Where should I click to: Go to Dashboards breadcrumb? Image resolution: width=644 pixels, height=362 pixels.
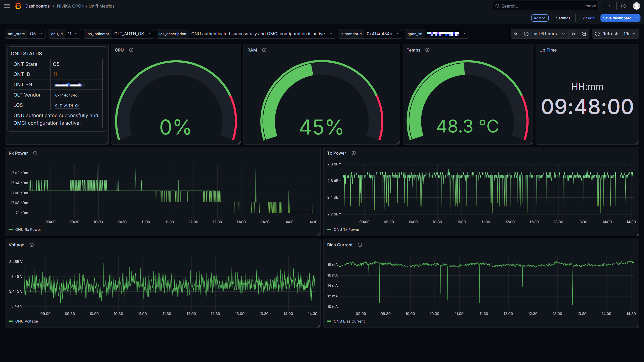[x=37, y=6]
